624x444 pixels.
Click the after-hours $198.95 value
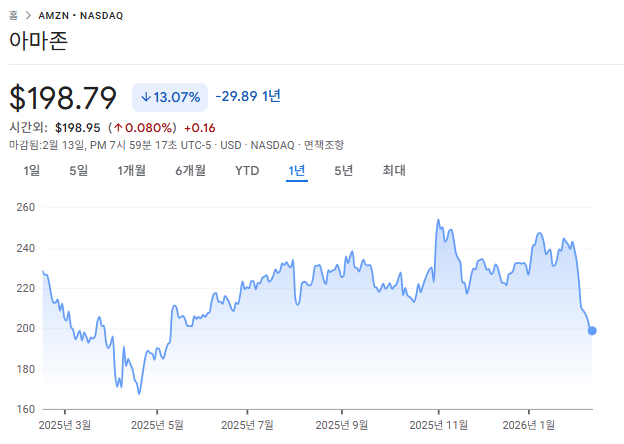(x=78, y=128)
